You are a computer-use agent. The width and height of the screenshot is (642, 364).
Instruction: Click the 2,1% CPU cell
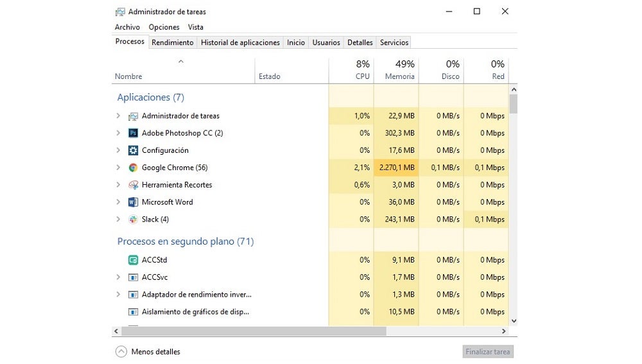pyautogui.click(x=351, y=168)
